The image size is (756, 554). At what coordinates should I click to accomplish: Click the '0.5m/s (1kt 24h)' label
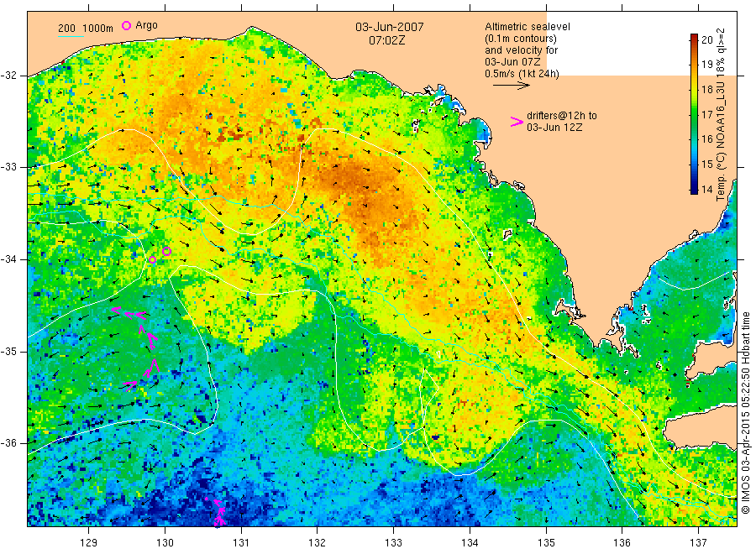[522, 74]
